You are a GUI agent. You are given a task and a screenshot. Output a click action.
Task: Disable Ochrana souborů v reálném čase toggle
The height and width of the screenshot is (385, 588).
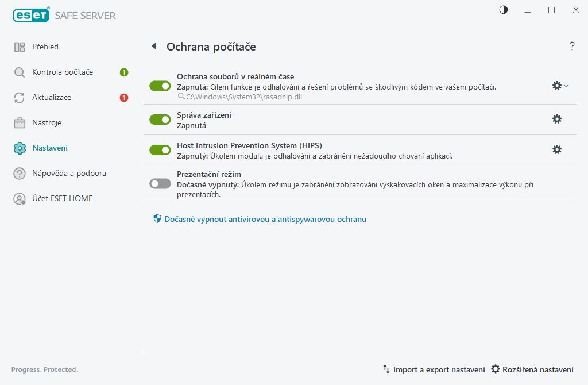point(160,86)
